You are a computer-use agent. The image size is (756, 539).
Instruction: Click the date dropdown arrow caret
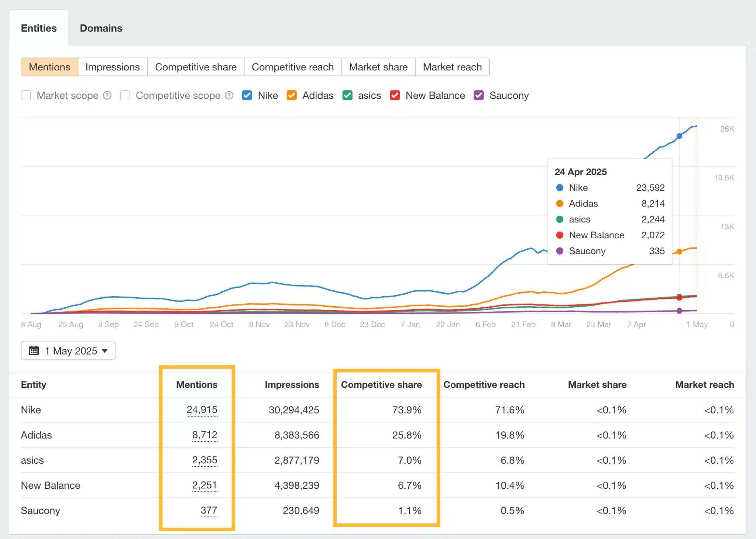(105, 351)
